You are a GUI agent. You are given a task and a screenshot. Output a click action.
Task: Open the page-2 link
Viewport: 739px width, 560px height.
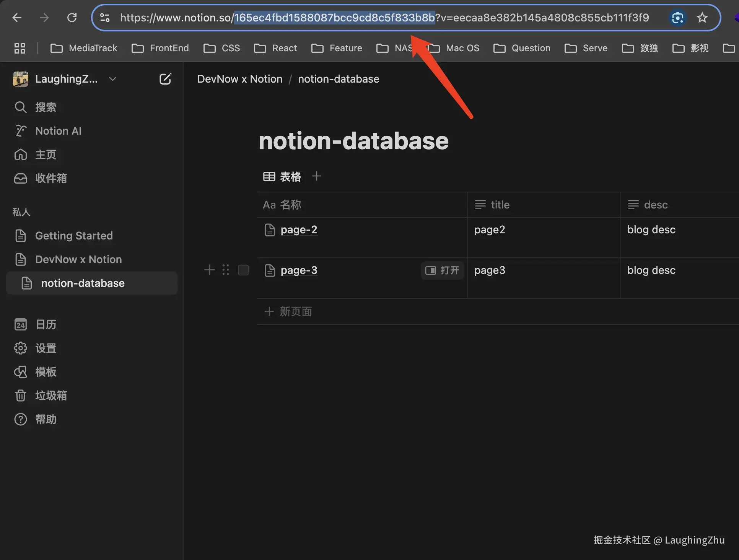click(x=299, y=230)
